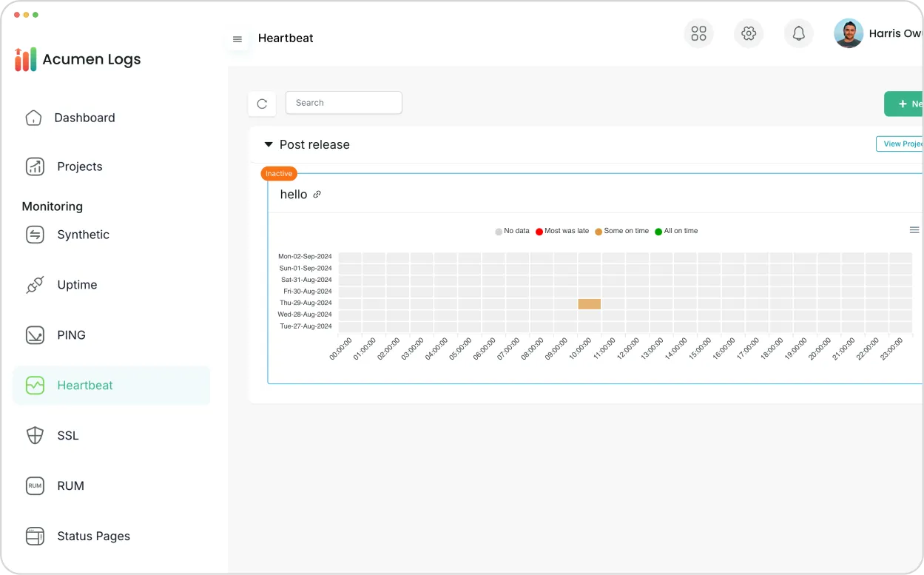Open the chart hamburger menu icon

tap(914, 230)
